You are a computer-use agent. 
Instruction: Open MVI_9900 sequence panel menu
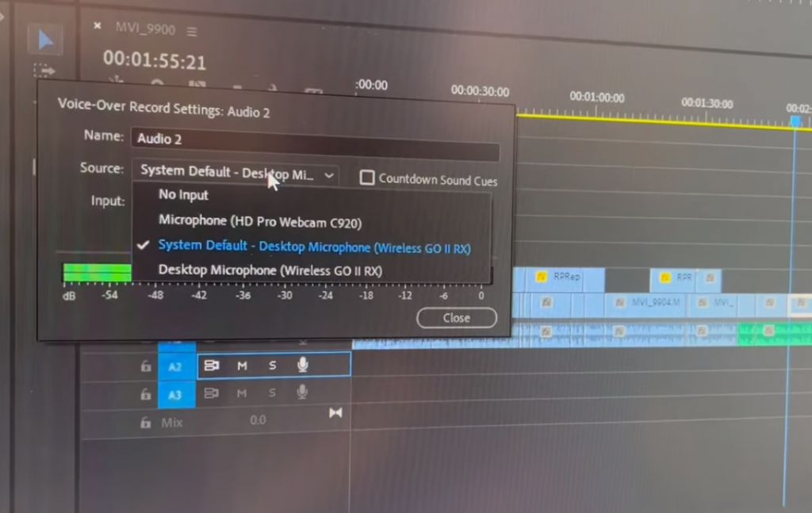191,31
